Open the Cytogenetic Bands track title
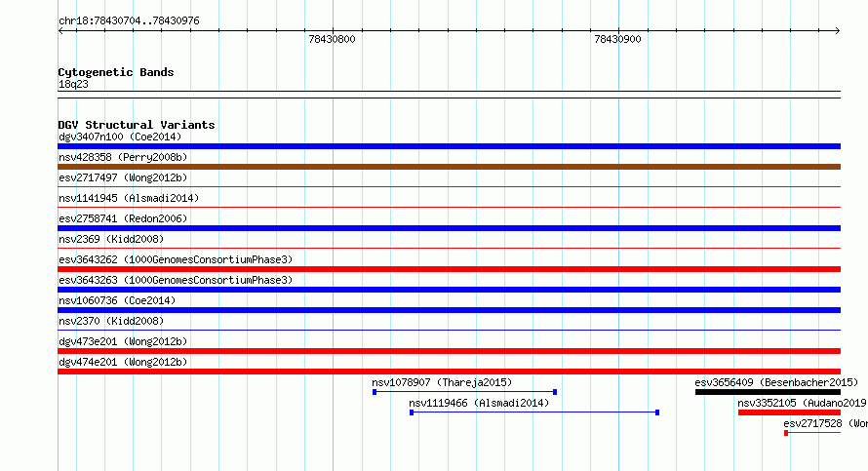The image size is (868, 471). (x=116, y=72)
